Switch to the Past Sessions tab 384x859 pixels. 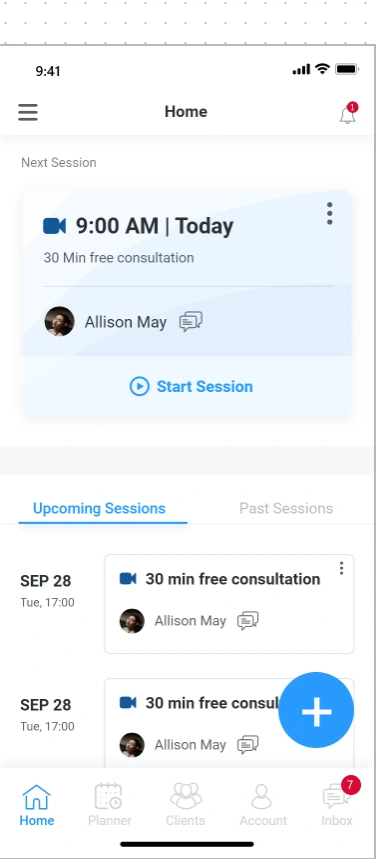tap(286, 508)
